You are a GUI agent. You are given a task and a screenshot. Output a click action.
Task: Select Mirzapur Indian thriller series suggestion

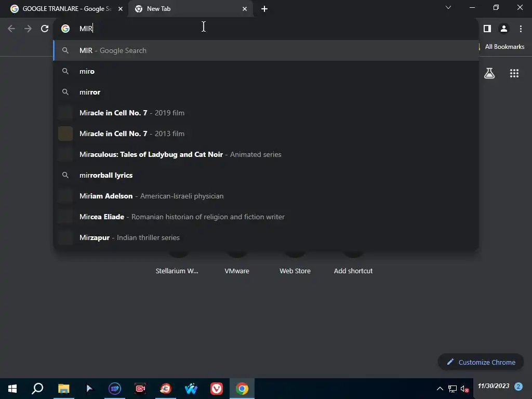pyautogui.click(x=266, y=237)
